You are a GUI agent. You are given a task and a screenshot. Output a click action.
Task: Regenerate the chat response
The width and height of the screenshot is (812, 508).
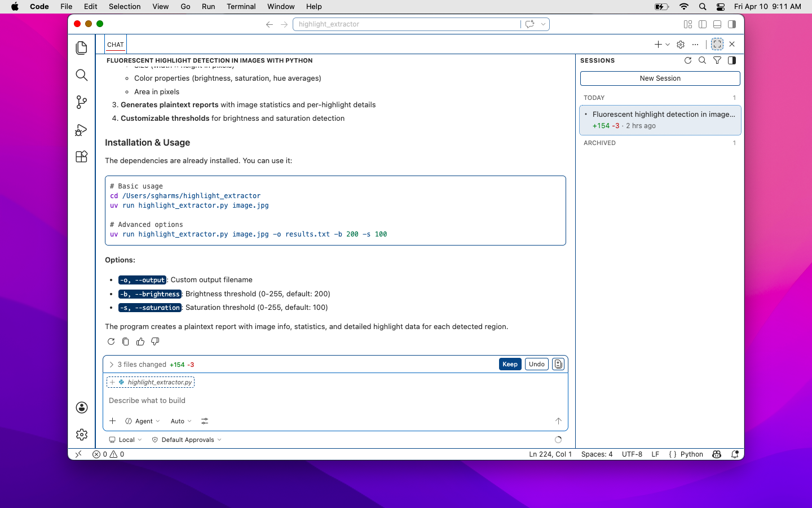click(x=111, y=341)
